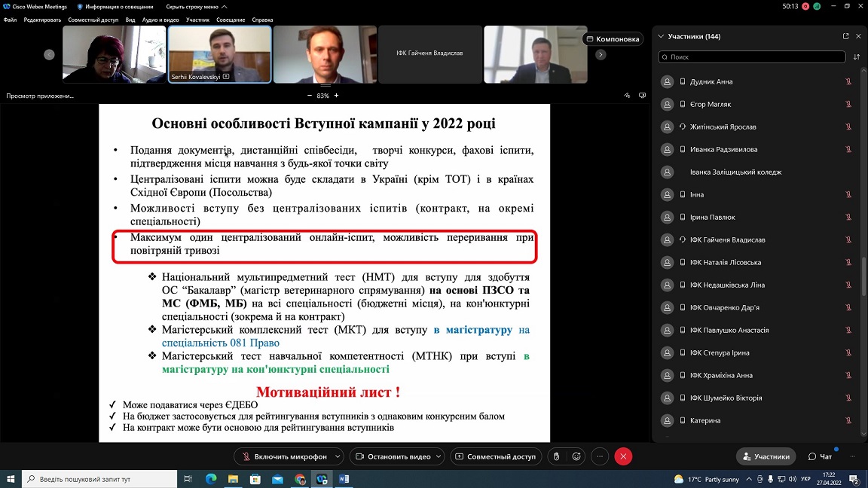
Task: Open the Компоновка layout button
Action: pos(613,38)
